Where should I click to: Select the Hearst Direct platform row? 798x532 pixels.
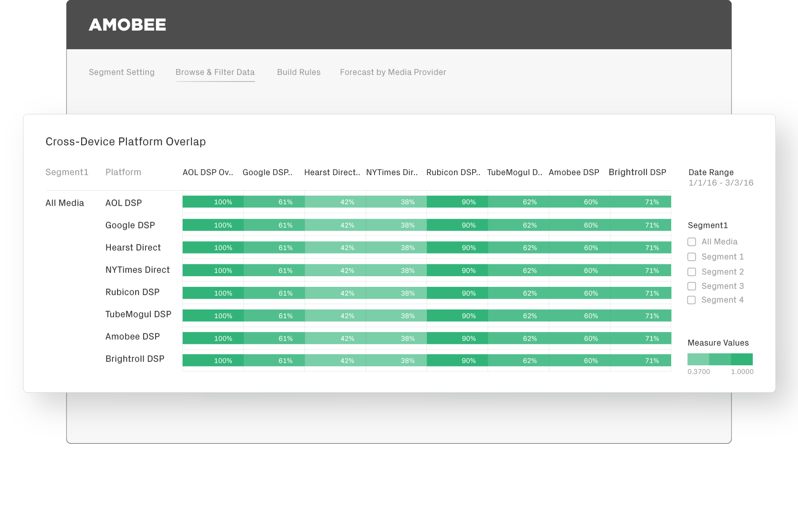133,247
